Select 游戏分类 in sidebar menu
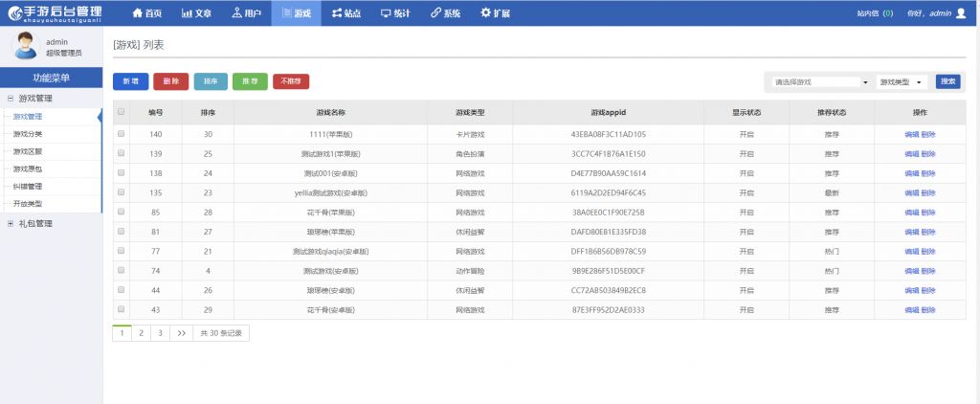980x404 pixels. tap(28, 134)
